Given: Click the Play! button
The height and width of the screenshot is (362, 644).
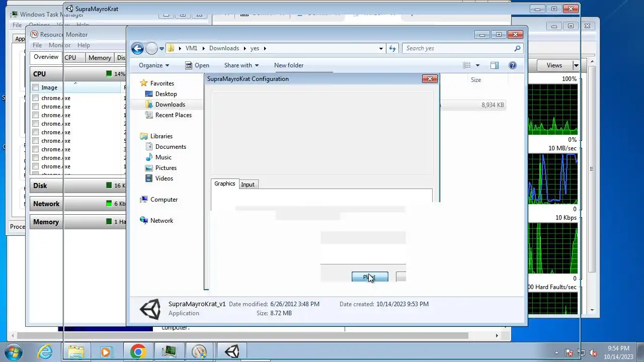Looking at the screenshot, I should (x=370, y=277).
